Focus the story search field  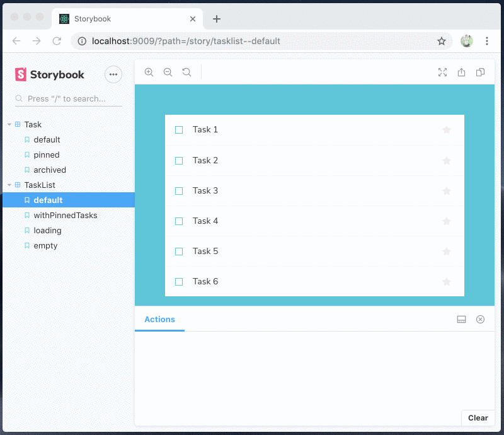pos(69,99)
